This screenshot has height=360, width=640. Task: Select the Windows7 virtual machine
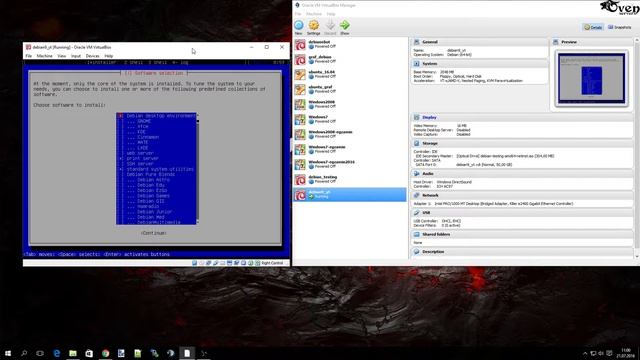click(350, 120)
